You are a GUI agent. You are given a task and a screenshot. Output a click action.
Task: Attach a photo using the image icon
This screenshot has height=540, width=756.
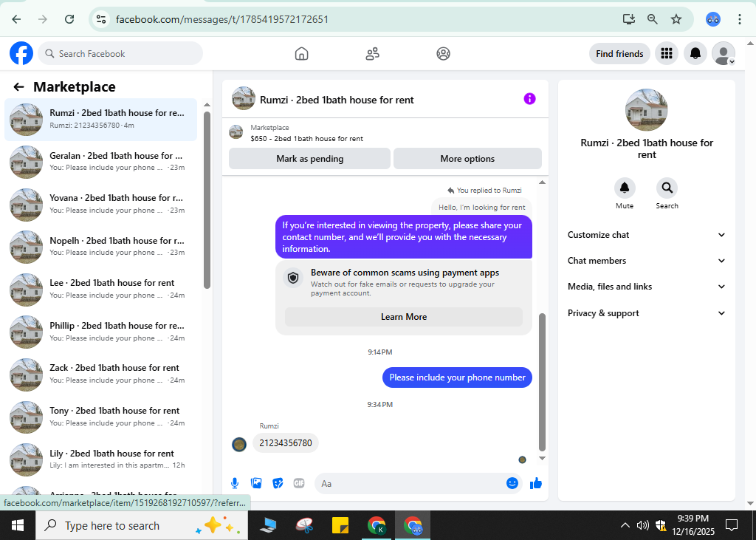point(256,483)
